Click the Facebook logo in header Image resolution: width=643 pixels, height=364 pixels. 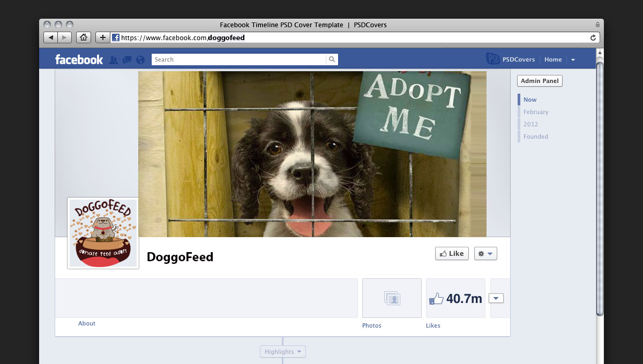point(79,59)
